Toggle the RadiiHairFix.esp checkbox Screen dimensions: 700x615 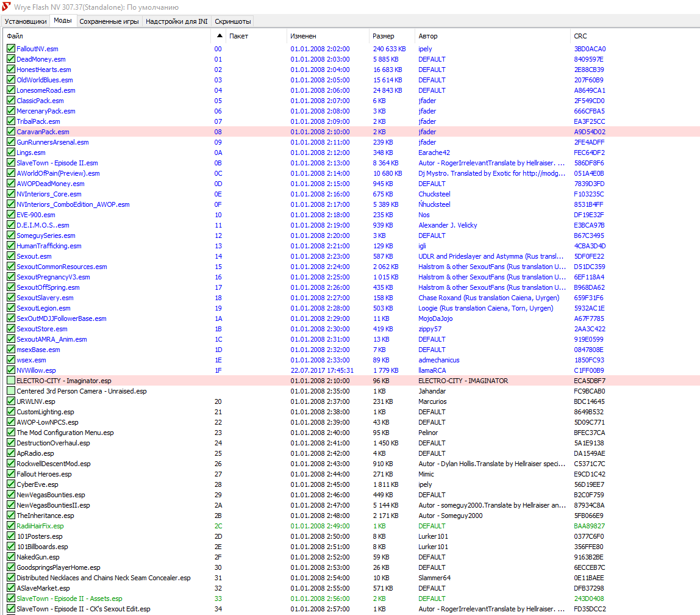point(11,526)
